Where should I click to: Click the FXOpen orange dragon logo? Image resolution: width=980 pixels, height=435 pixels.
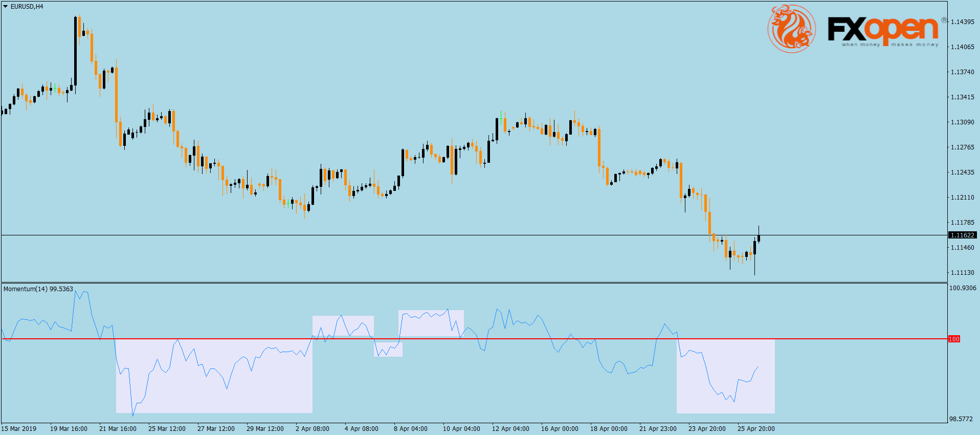coord(791,29)
